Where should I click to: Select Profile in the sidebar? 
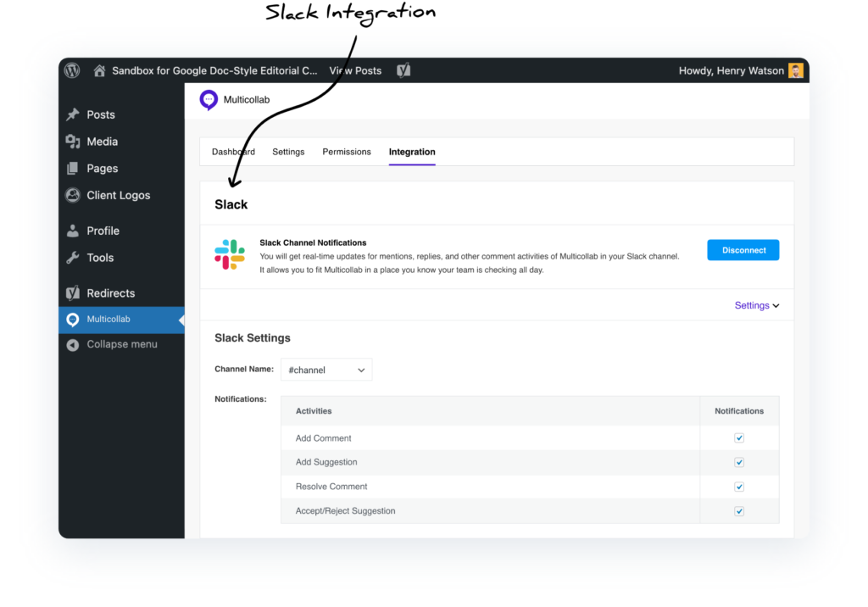coord(103,231)
